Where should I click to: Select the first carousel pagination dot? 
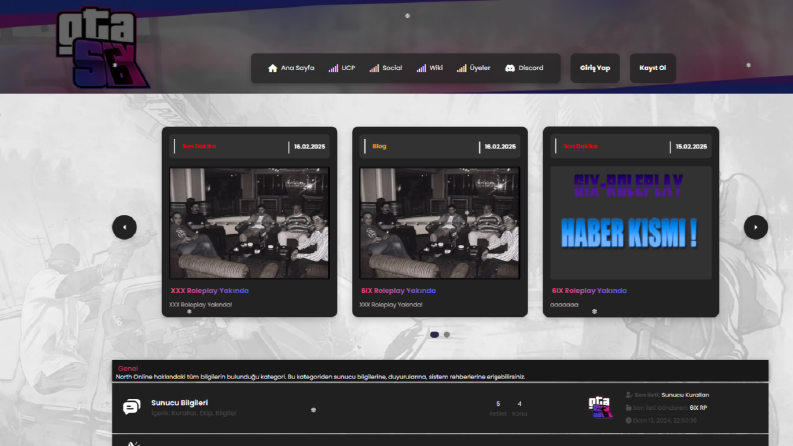(434, 334)
